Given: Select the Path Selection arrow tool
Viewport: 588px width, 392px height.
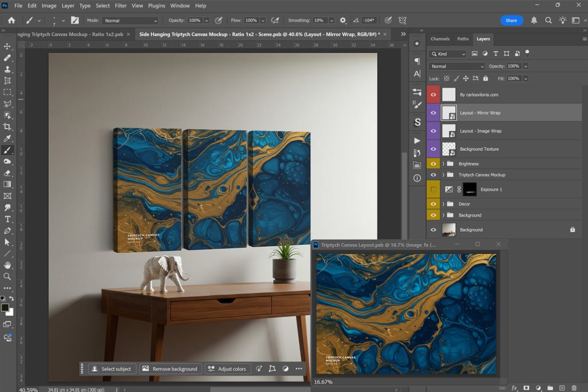Looking at the screenshot, I should 7,242.
